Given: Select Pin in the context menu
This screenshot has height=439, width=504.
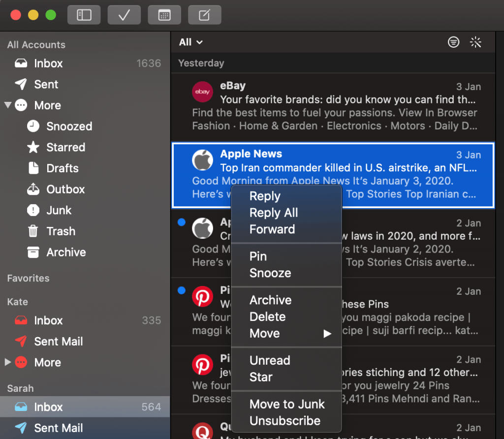Looking at the screenshot, I should 286,256.
